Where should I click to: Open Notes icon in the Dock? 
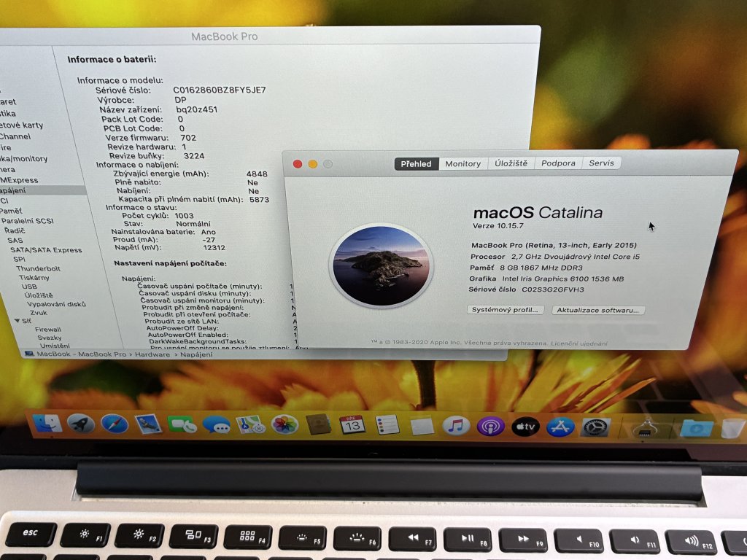point(422,425)
